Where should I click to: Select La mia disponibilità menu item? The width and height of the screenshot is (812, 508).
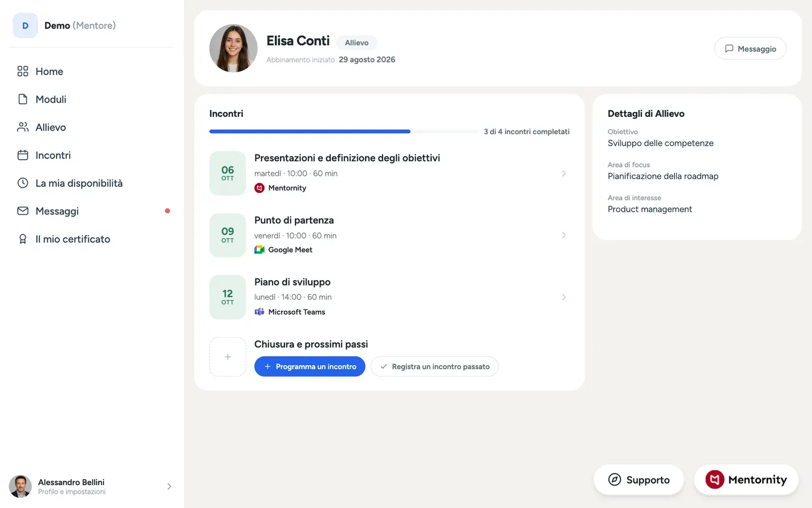click(x=91, y=183)
